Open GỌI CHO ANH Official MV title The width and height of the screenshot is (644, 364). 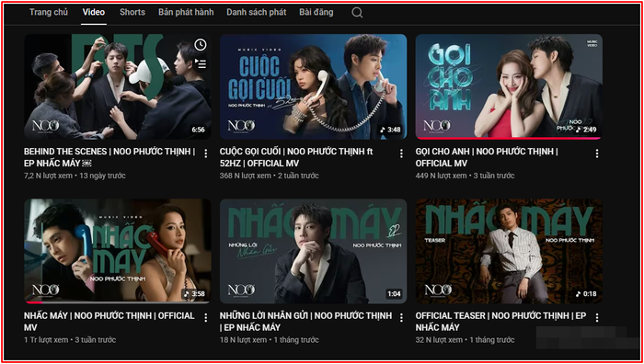[x=487, y=157]
